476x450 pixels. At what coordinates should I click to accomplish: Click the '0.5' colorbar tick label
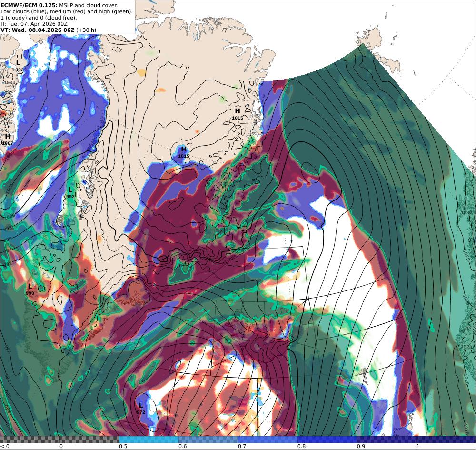coord(123,446)
